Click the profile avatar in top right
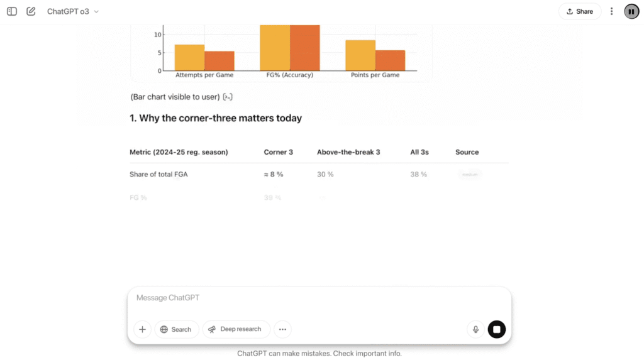This screenshot has height=360, width=644. [631, 11]
